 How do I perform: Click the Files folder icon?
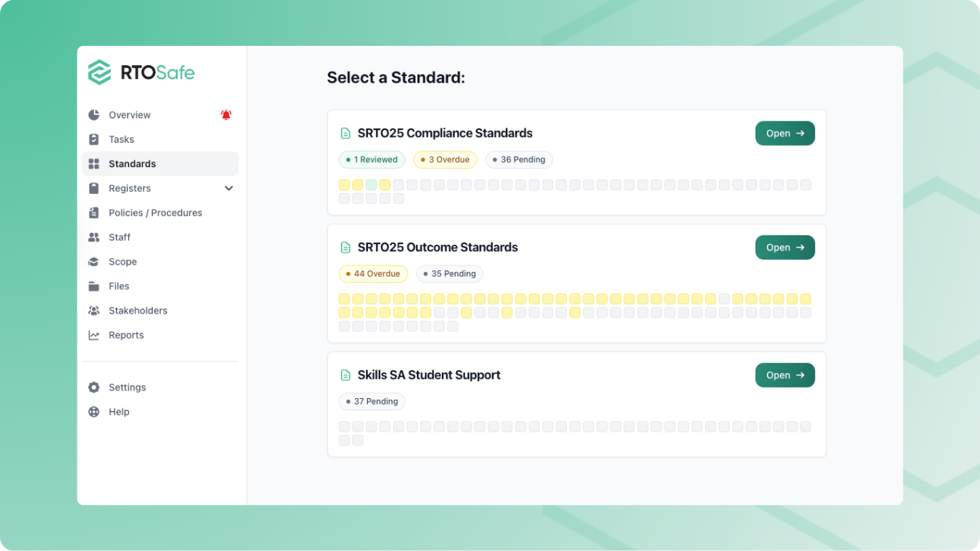(x=94, y=286)
